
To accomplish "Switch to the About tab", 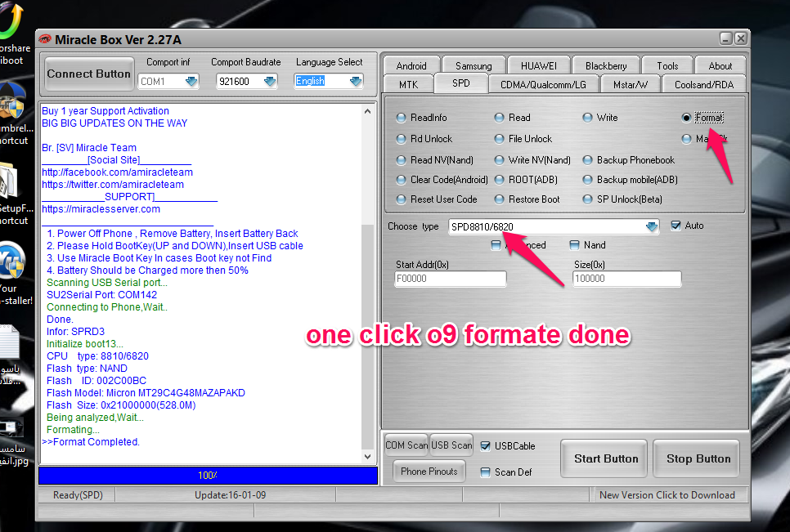I will pyautogui.click(x=720, y=66).
